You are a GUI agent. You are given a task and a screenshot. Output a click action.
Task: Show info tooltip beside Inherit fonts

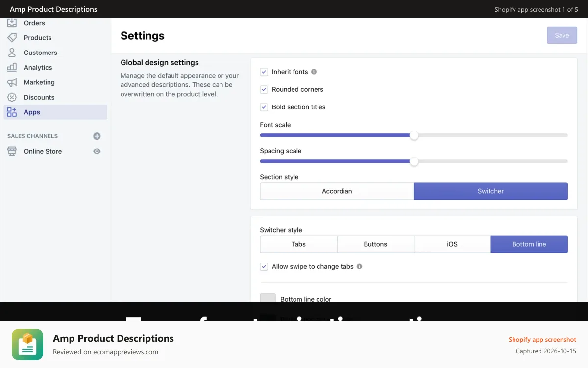(314, 72)
